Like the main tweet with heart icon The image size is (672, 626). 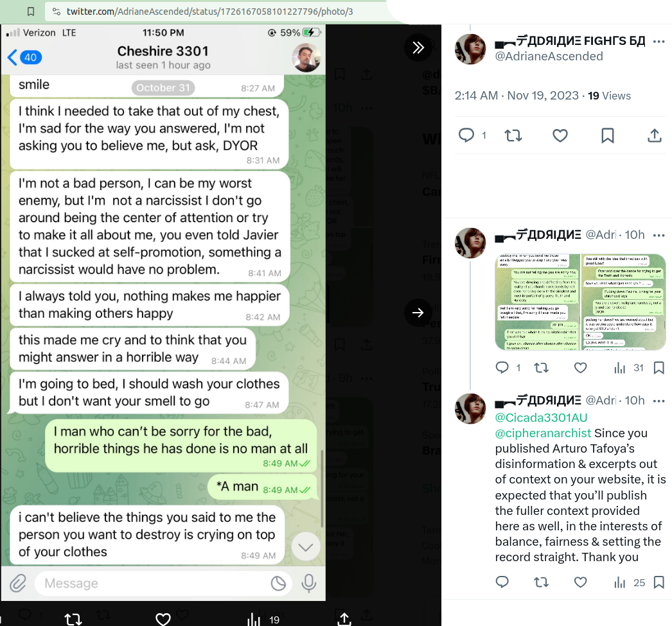click(x=560, y=135)
